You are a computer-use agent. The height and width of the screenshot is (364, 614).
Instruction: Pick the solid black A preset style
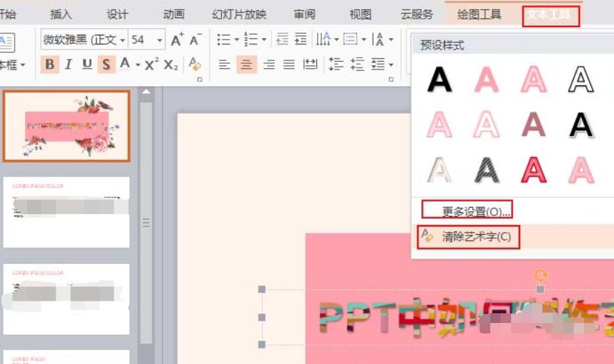439,79
